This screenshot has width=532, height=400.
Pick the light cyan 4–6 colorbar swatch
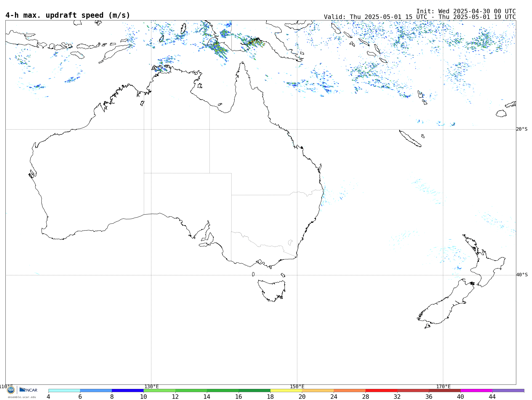click(64, 390)
